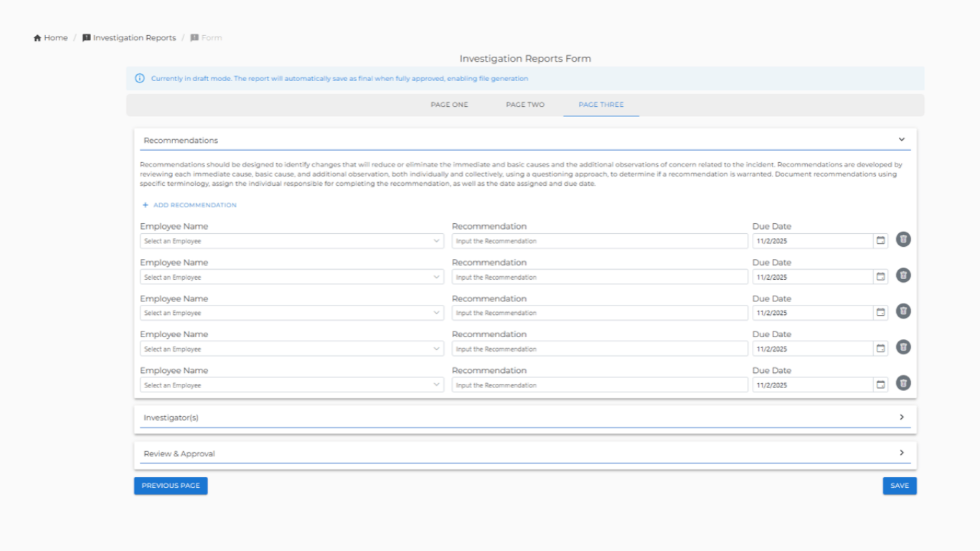Click the trash icon on third recommendation row
Screen dimensions: 980x551
[903, 311]
